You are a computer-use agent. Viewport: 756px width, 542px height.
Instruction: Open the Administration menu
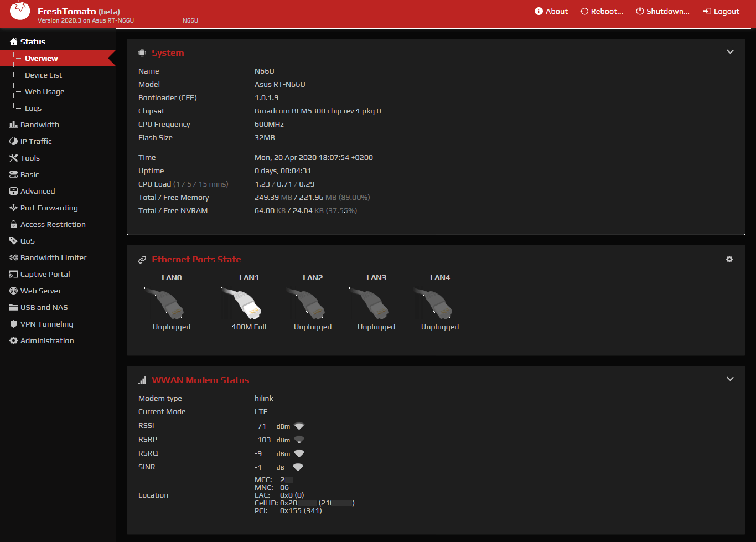(x=47, y=340)
